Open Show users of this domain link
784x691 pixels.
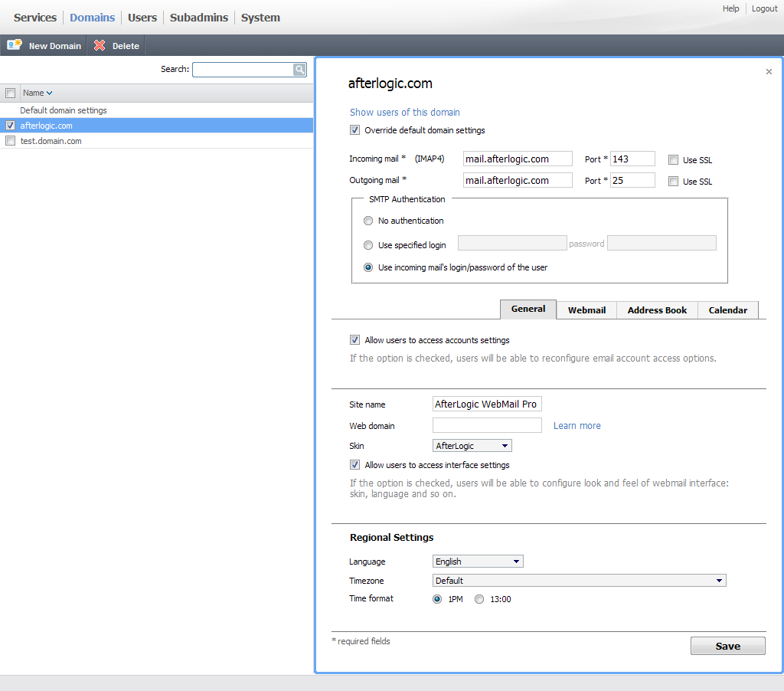pyautogui.click(x=404, y=112)
